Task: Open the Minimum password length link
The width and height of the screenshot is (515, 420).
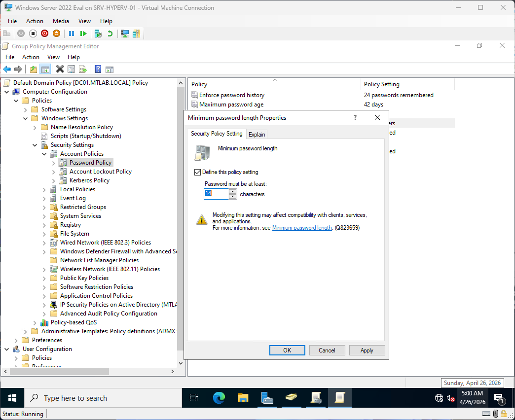Action: coord(302,228)
